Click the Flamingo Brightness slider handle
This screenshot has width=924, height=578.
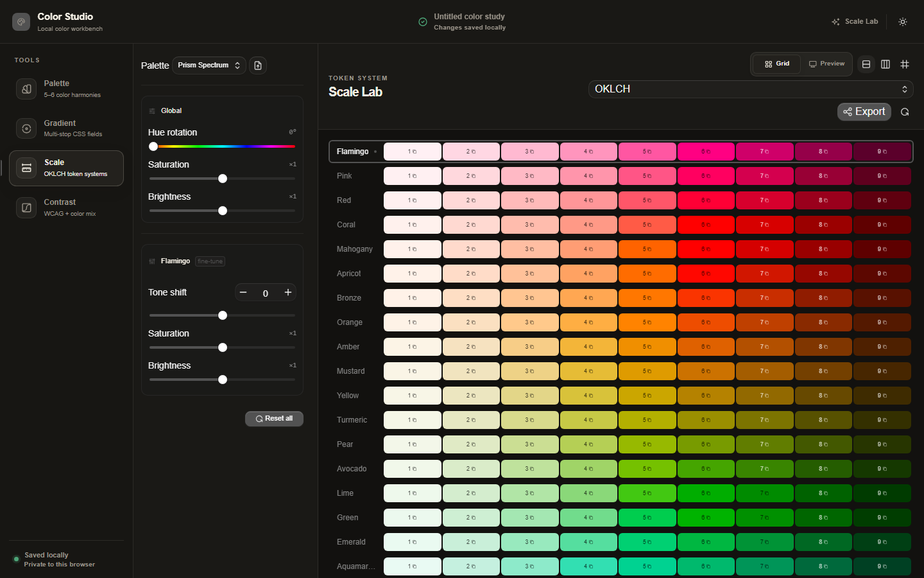point(223,380)
